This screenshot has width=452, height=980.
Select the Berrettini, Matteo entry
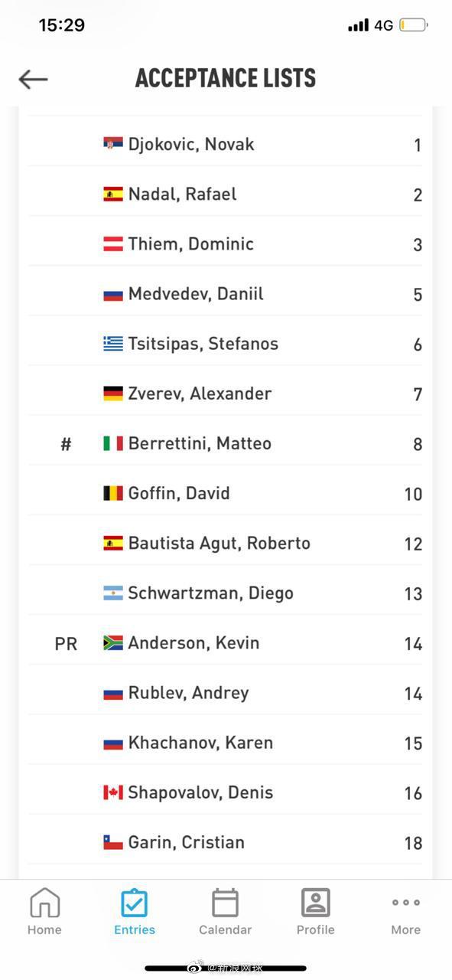(225, 443)
